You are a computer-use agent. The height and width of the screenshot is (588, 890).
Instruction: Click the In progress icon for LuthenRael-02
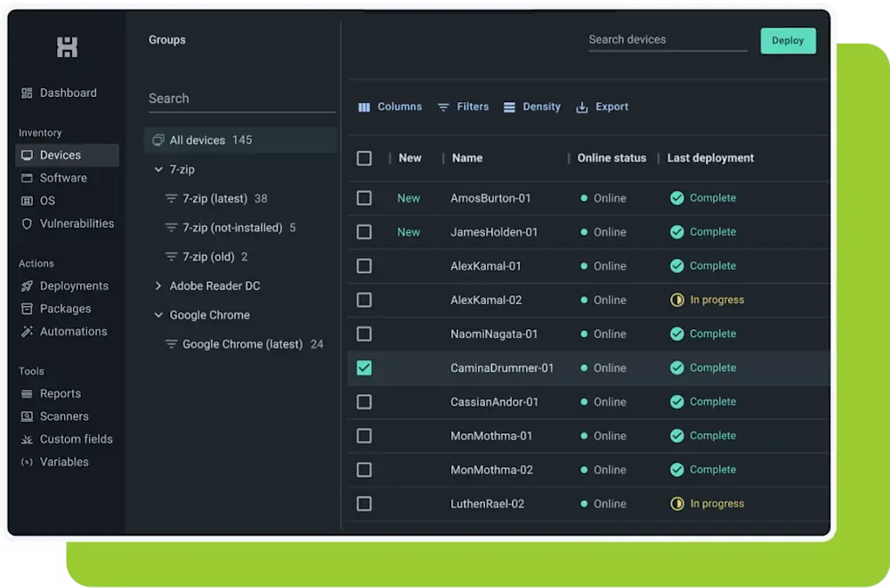pos(676,503)
